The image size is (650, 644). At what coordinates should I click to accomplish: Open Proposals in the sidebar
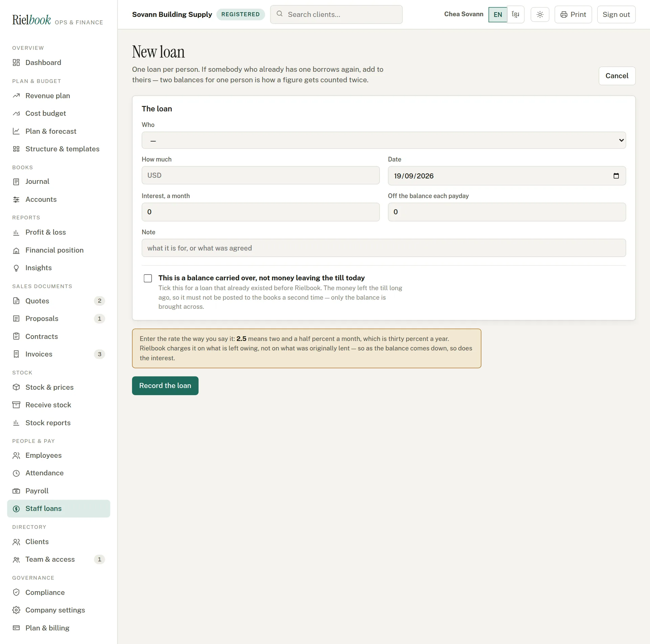[x=59, y=319]
